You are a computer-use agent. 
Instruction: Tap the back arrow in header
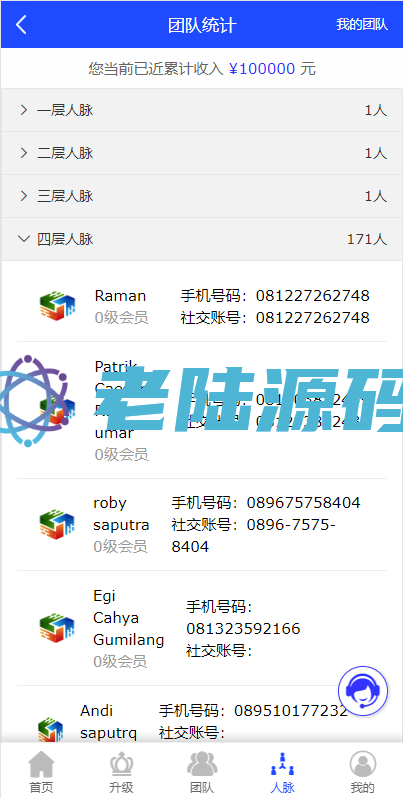21,24
